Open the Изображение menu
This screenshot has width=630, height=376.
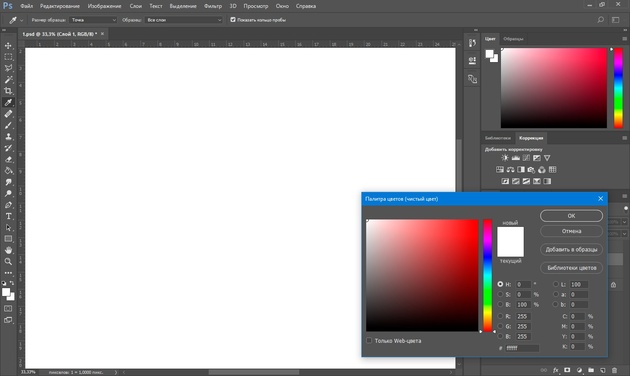tap(104, 6)
